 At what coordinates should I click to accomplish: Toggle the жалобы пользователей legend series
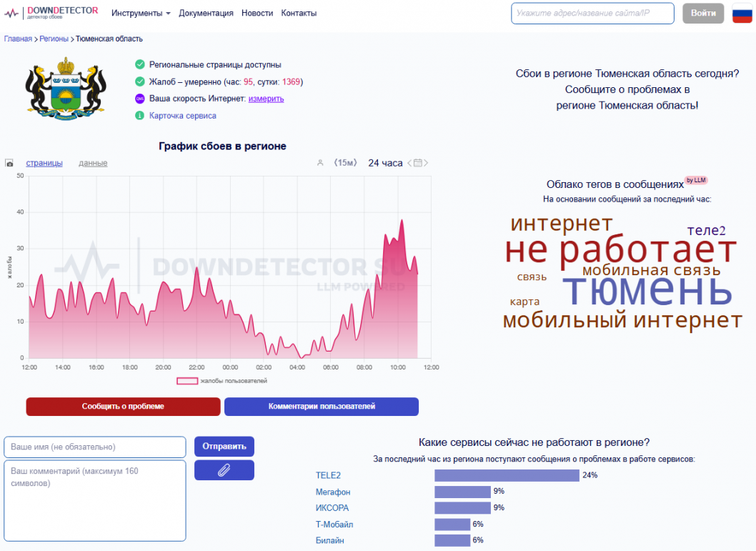(222, 381)
